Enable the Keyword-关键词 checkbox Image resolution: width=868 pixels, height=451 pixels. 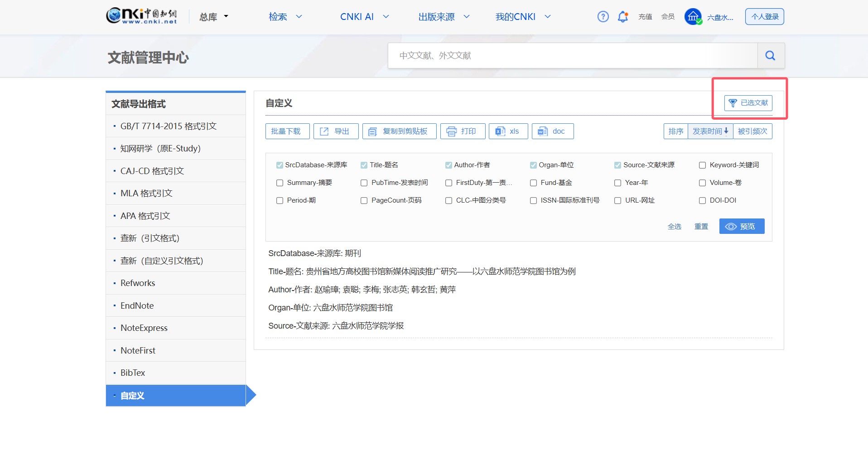702,165
